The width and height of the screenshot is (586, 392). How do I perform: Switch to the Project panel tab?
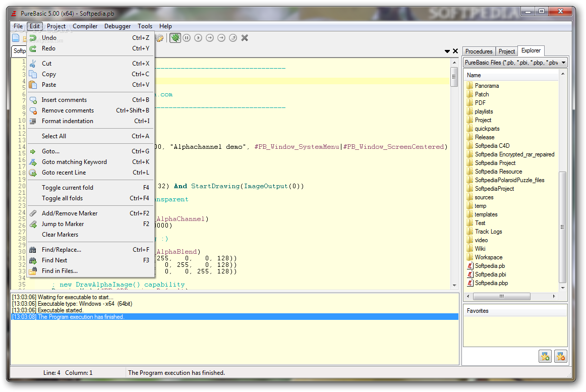(x=506, y=51)
